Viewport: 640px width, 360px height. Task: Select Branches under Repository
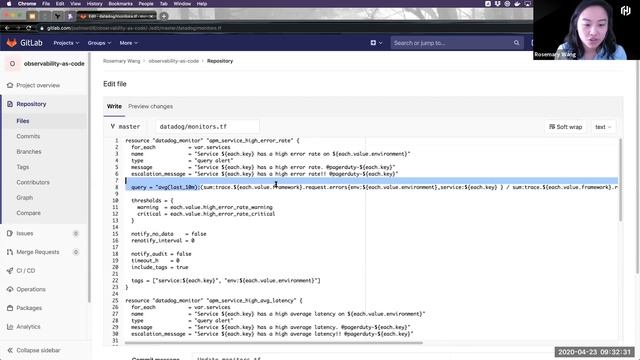[x=29, y=151]
